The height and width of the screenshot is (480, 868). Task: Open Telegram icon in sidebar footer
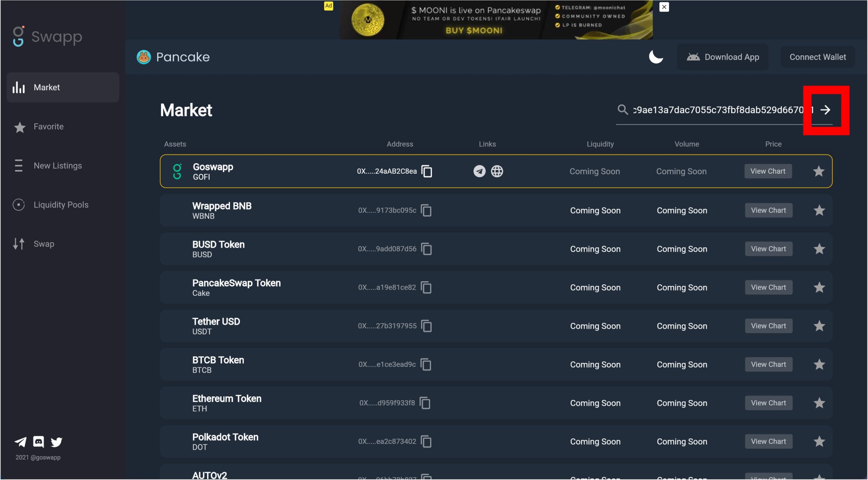point(20,442)
